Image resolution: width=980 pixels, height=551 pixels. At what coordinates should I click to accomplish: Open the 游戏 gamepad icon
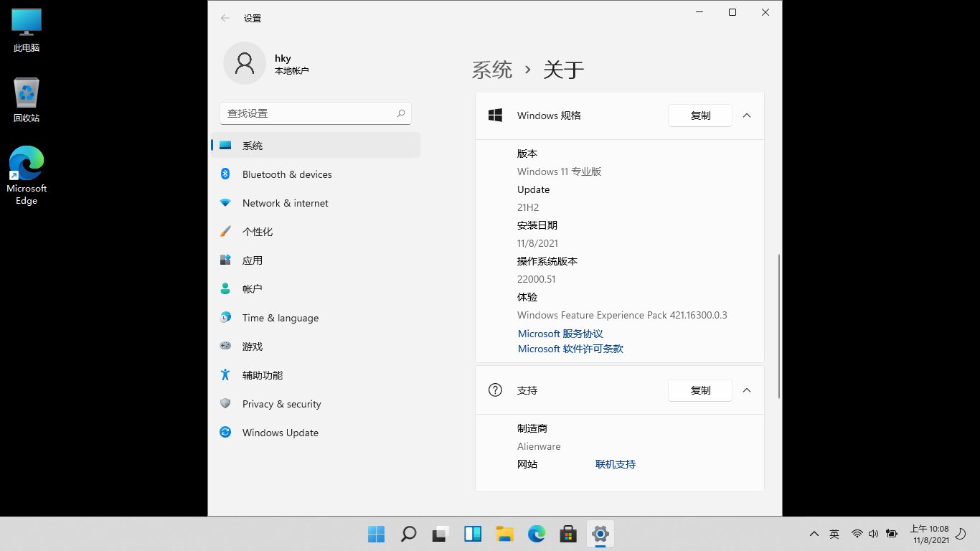(225, 346)
